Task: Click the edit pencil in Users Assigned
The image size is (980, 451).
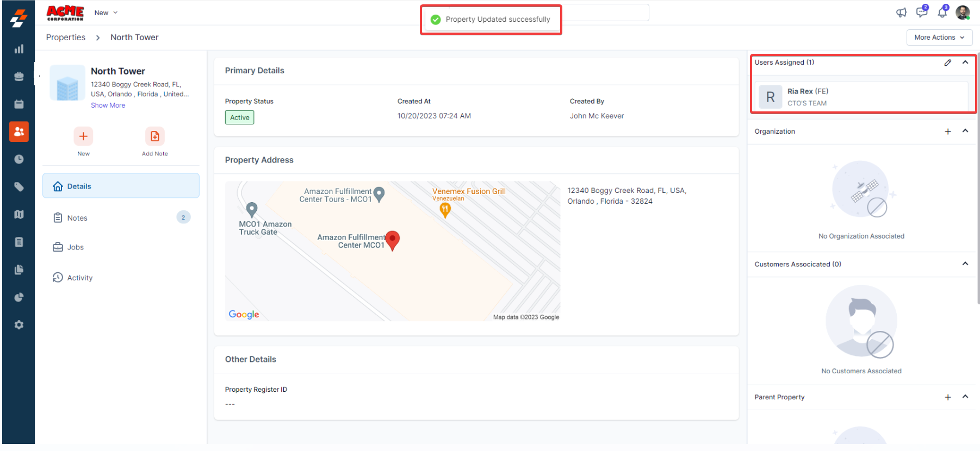Action: 947,62
